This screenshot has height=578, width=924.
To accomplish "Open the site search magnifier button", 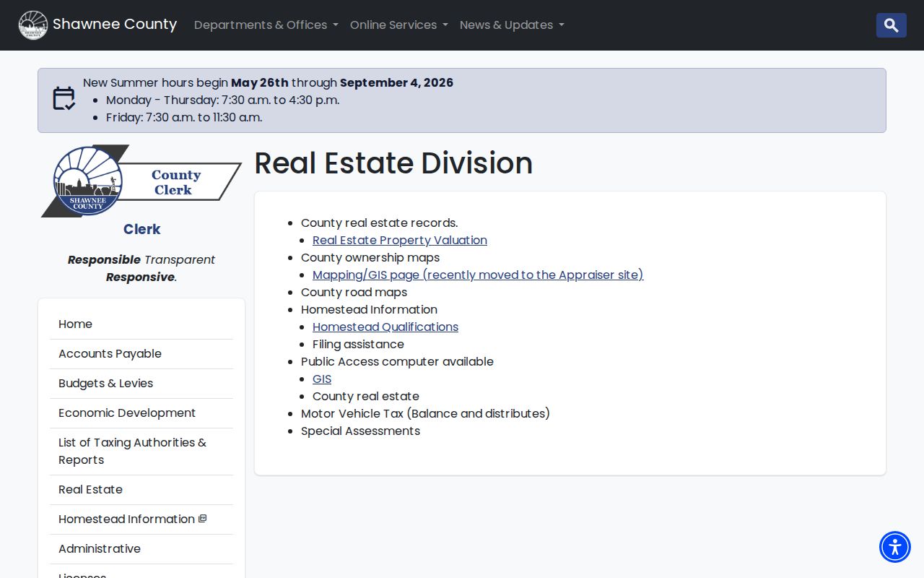I will click(x=892, y=25).
